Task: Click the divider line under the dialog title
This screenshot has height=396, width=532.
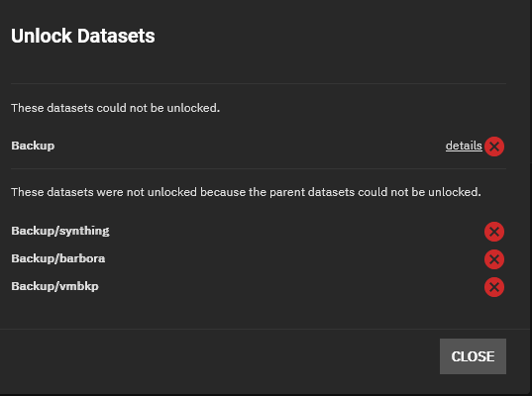Action: (259, 83)
